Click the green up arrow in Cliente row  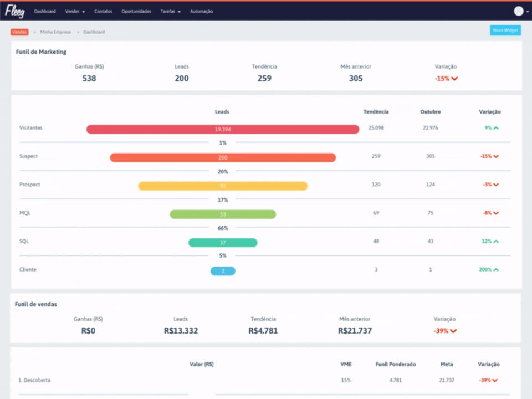click(496, 270)
